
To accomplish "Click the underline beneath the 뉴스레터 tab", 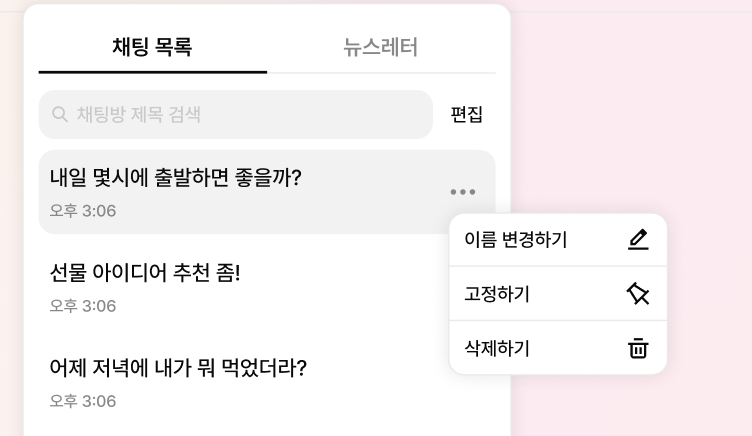I will (x=381, y=73).
